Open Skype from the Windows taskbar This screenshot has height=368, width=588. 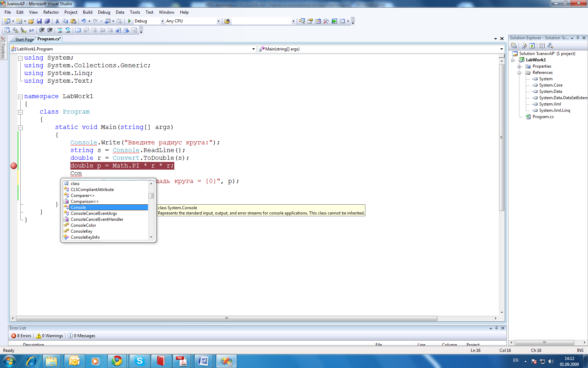[140, 361]
